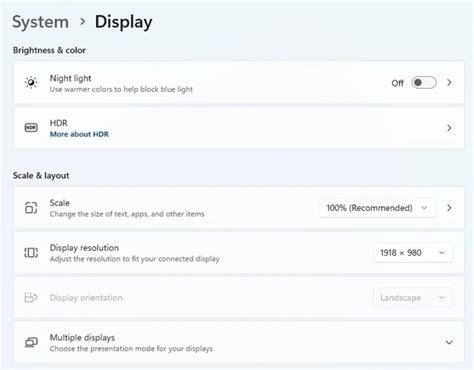Click the Display resolution label
The height and width of the screenshot is (370, 474).
(x=84, y=248)
